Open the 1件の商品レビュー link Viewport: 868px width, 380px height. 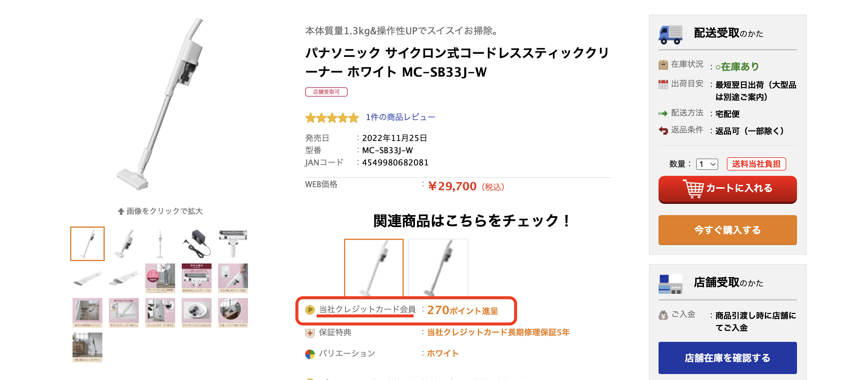[x=400, y=117]
